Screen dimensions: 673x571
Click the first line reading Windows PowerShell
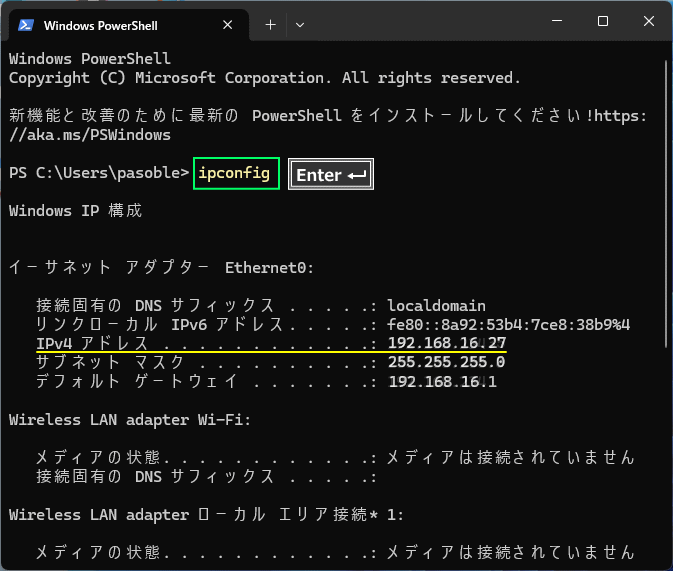pyautogui.click(x=90, y=58)
